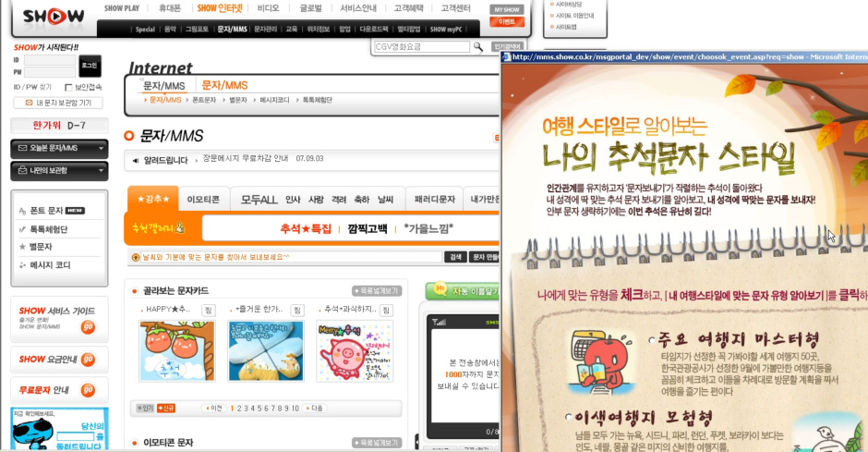Open the SHOW 인터넷 menu
The width and height of the screenshot is (868, 452).
pyautogui.click(x=220, y=8)
